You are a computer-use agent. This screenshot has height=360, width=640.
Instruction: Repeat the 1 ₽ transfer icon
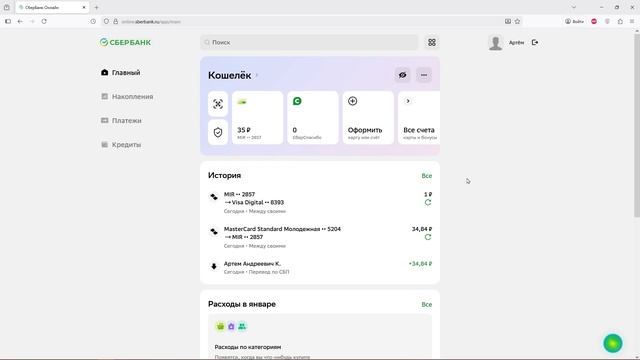[428, 202]
